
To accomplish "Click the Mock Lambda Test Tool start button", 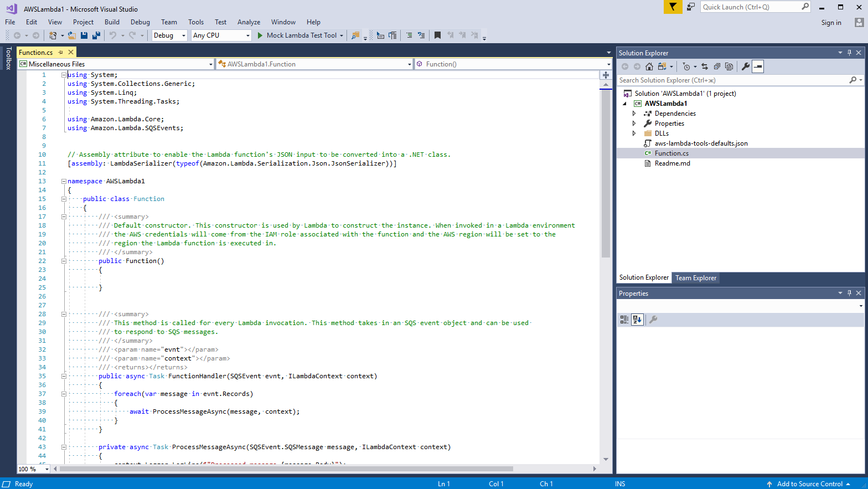I will tap(301, 35).
